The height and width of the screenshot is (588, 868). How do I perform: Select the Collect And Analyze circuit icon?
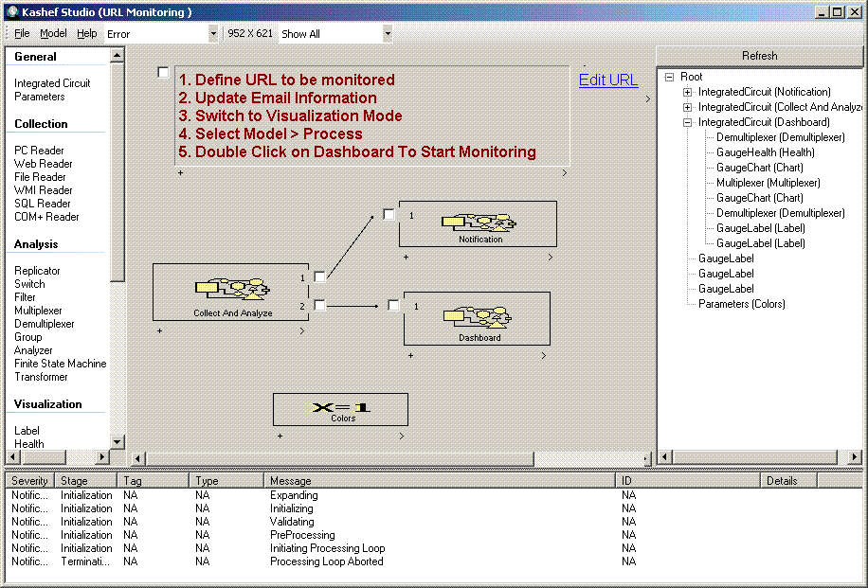click(233, 289)
